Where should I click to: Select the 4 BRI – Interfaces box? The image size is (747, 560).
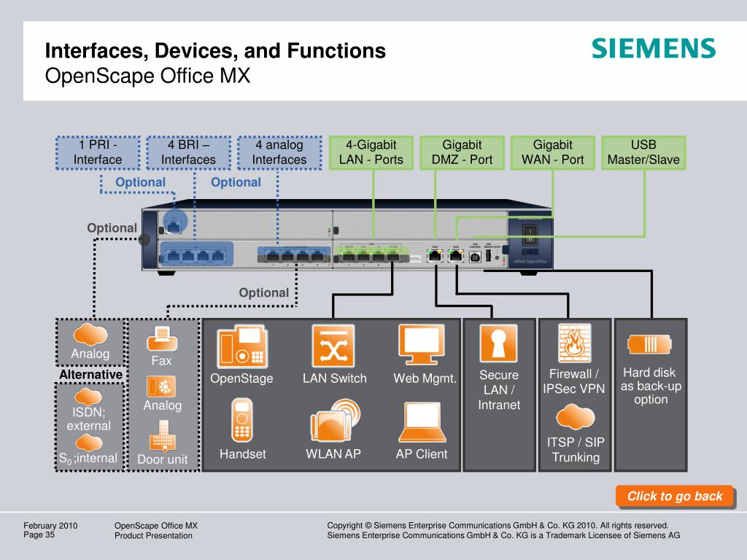(188, 152)
